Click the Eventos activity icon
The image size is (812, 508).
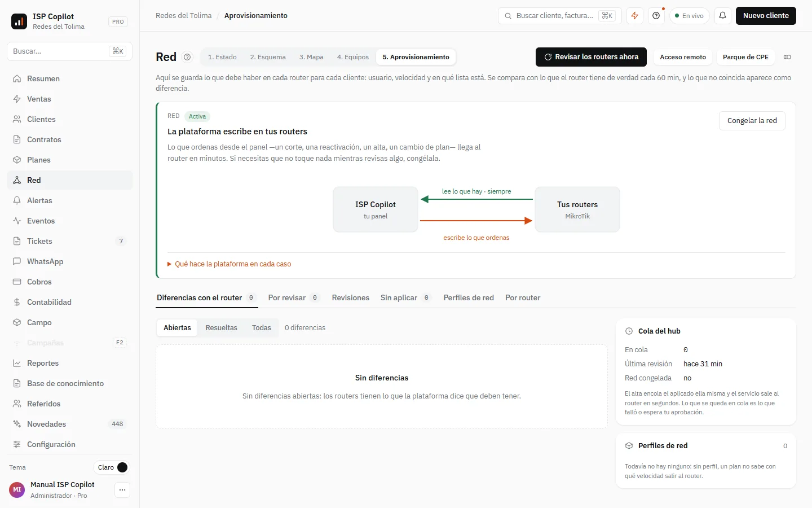pyautogui.click(x=17, y=221)
